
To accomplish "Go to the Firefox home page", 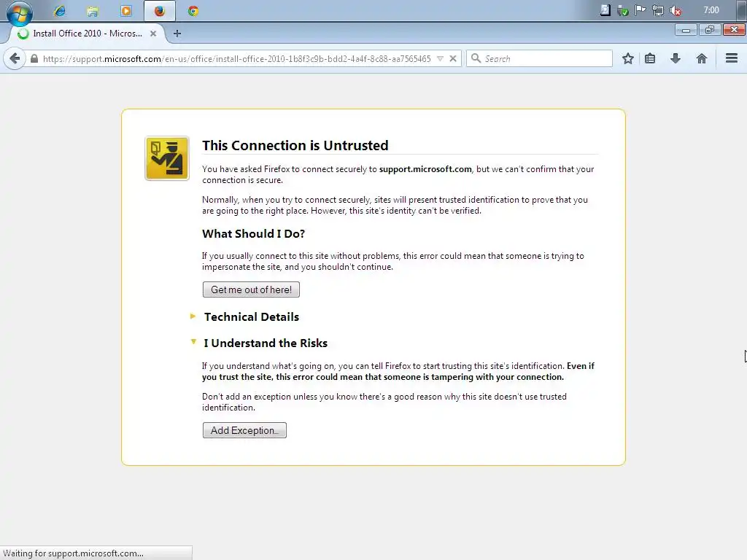I will pos(701,58).
